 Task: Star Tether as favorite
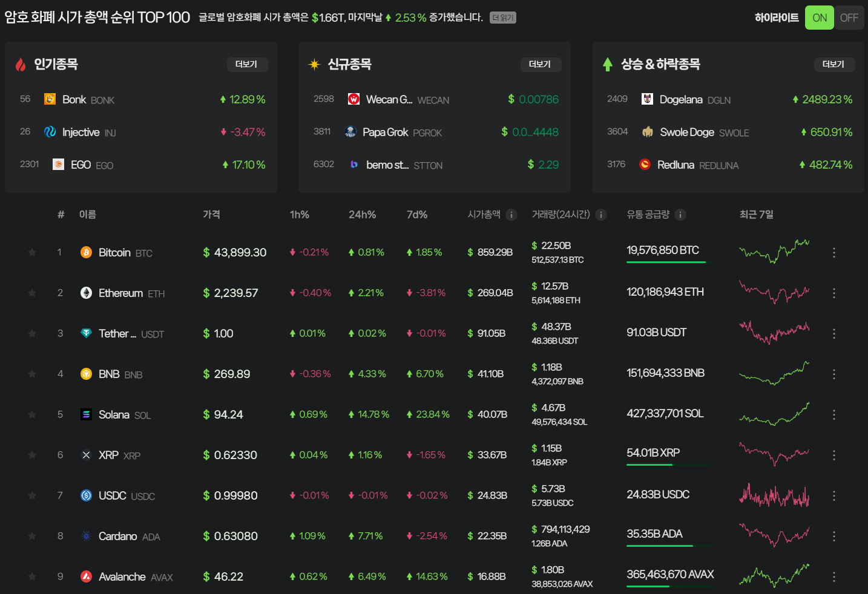[x=32, y=333]
